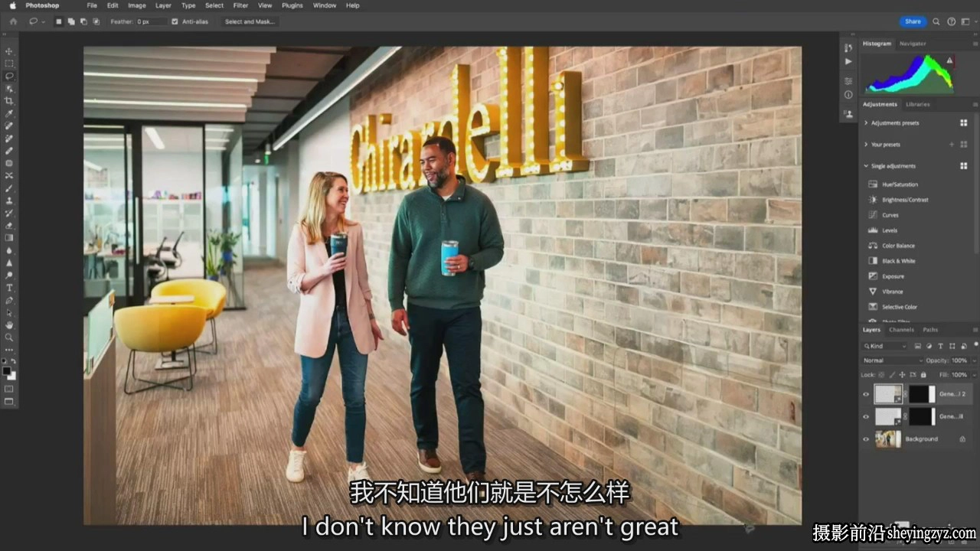This screenshot has height=551, width=980.
Task: Choose Add to selection mode
Action: coord(70,21)
